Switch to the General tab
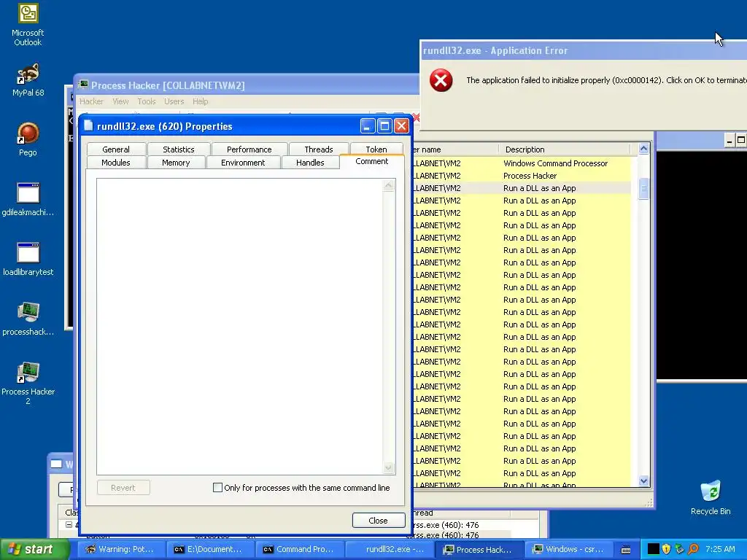Screen dimensions: 747x560 click(x=116, y=149)
